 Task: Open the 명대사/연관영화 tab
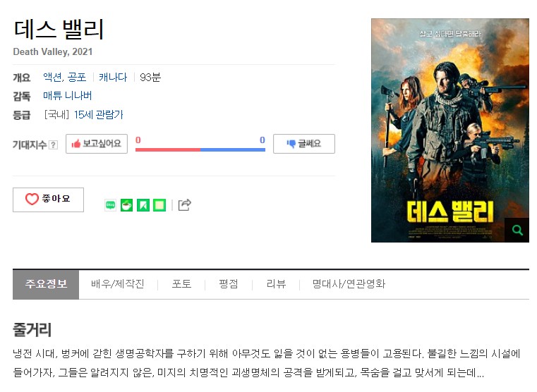[349, 284]
